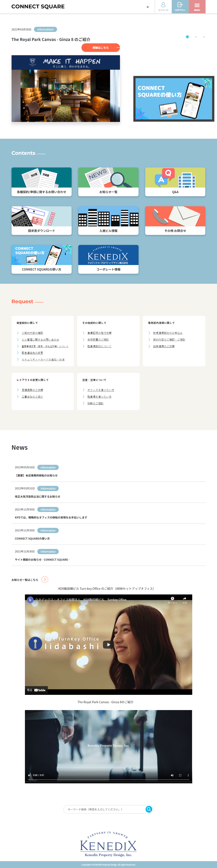The width and height of the screenshot is (217, 868).
Task: Open news サイト開設のお知らせ article
Action: [42, 560]
